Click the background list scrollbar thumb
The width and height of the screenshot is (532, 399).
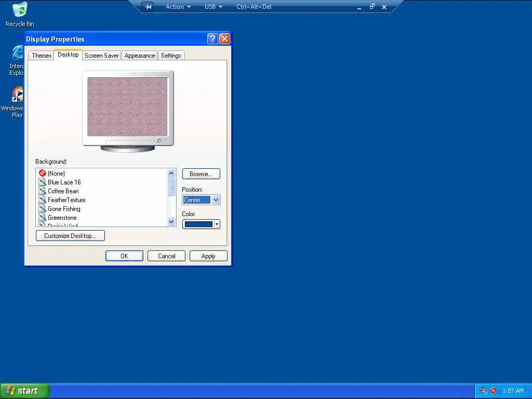pos(171,187)
